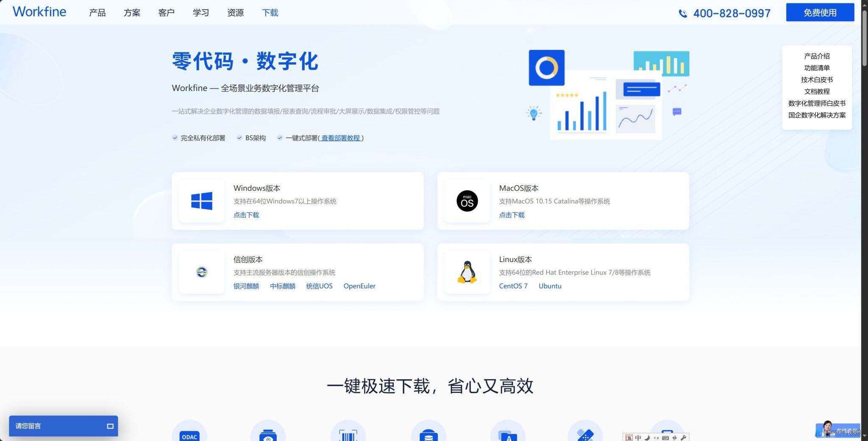Select the 下载 nav item
The width and height of the screenshot is (868, 441).
[x=270, y=13]
